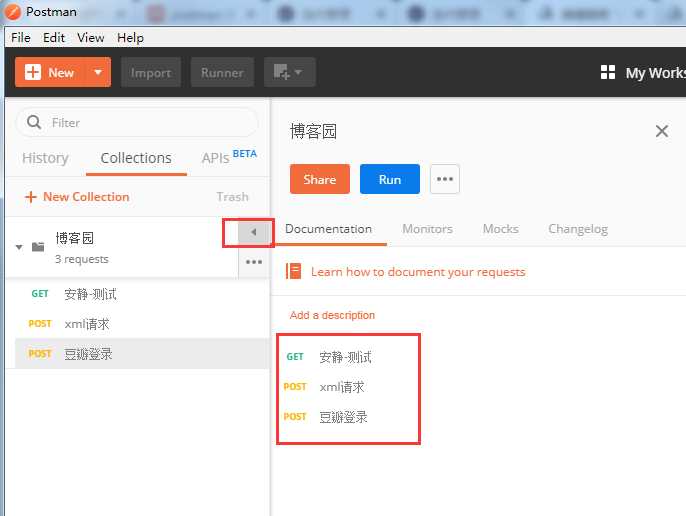Switch to the Mocks tab
The height and width of the screenshot is (516, 686).
[x=500, y=229]
